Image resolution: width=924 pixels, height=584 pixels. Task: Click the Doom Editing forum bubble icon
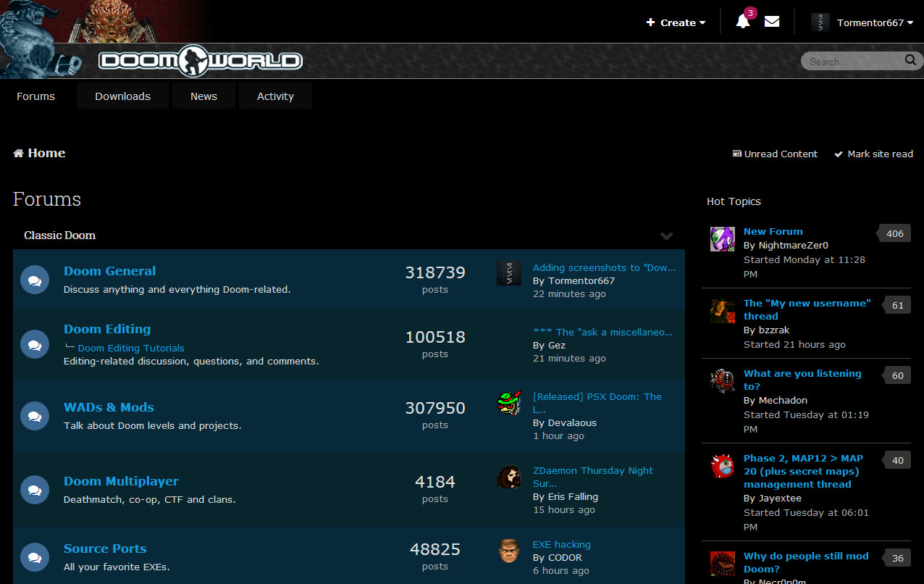click(34, 344)
